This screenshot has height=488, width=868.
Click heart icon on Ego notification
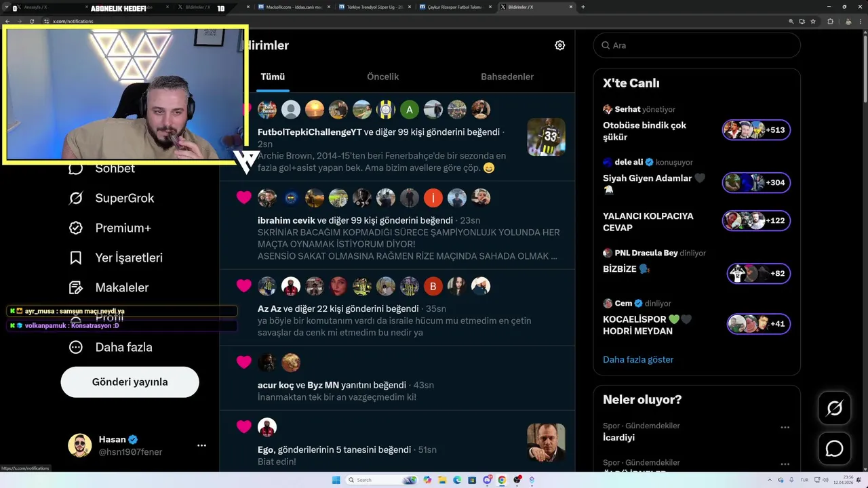click(244, 427)
